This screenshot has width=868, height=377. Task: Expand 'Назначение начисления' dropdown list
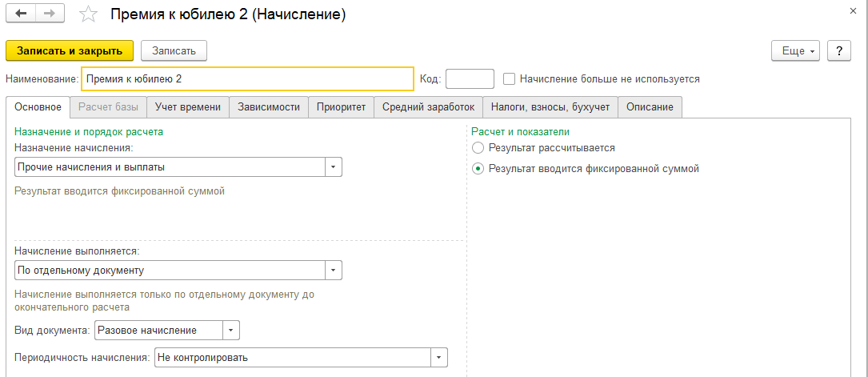click(334, 167)
